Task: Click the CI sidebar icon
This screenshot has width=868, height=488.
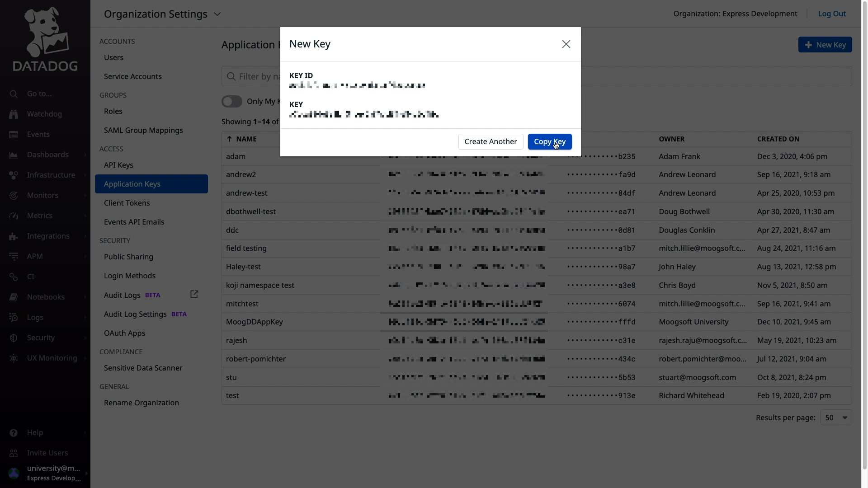Action: (x=14, y=277)
